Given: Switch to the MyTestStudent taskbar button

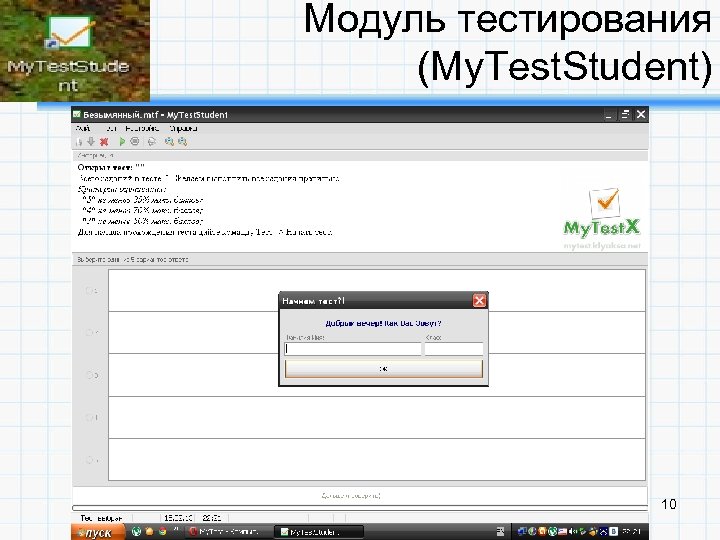Looking at the screenshot, I should pos(319,532).
